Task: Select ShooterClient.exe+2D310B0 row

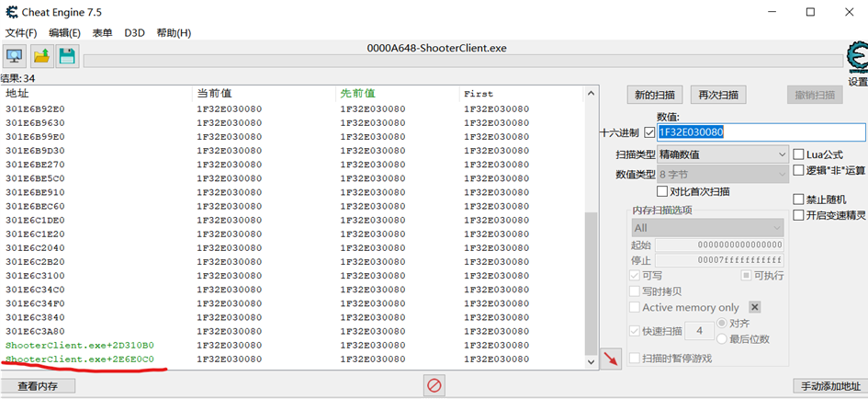Action: (293, 346)
